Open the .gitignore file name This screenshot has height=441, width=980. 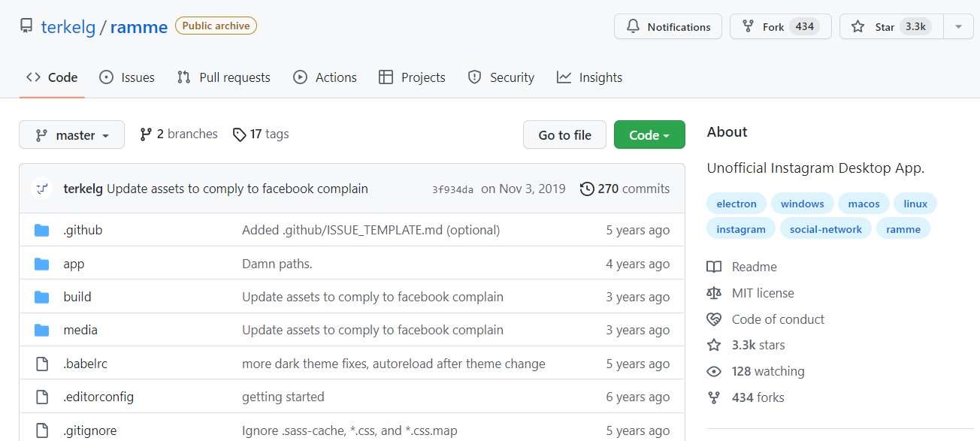click(x=90, y=430)
